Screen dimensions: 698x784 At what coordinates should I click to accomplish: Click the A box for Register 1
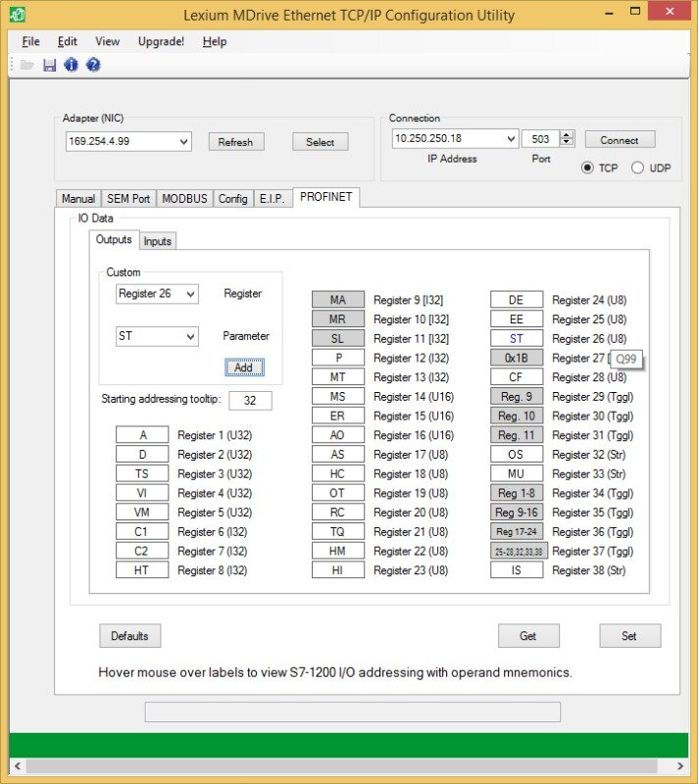click(x=142, y=435)
